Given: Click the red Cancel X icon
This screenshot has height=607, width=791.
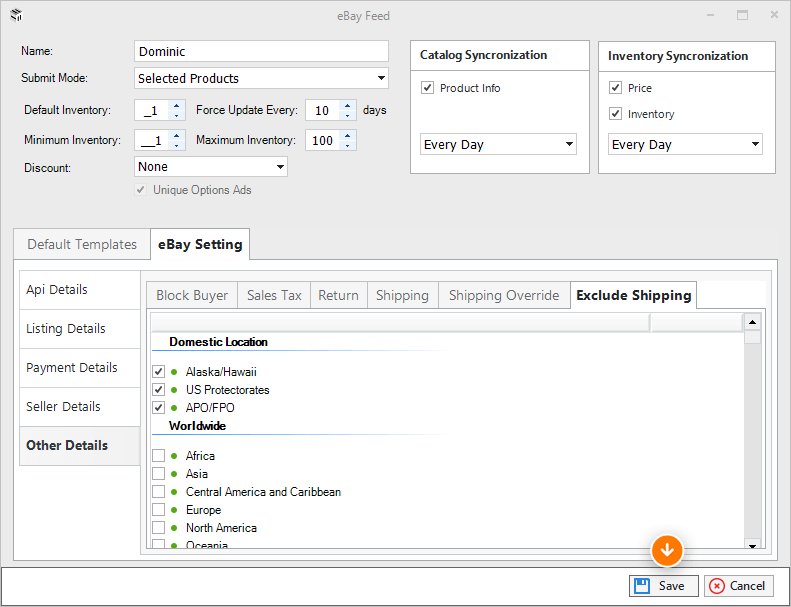Looking at the screenshot, I should click(716, 586).
